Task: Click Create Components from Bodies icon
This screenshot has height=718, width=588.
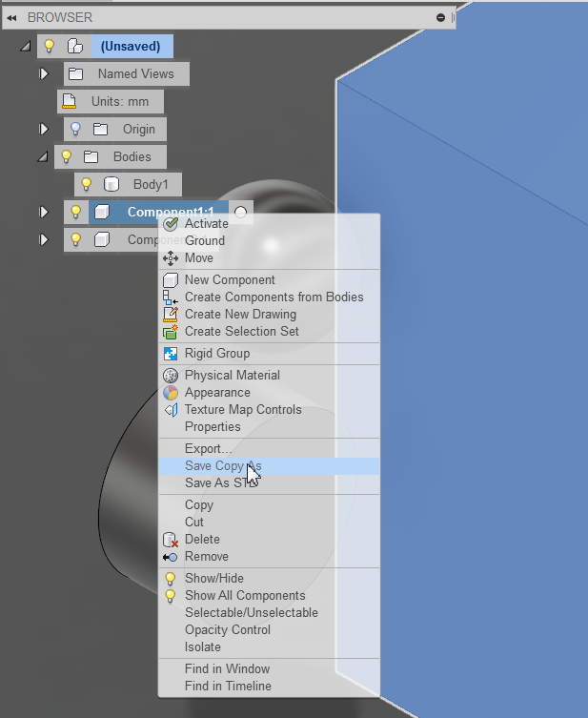Action: (x=171, y=297)
